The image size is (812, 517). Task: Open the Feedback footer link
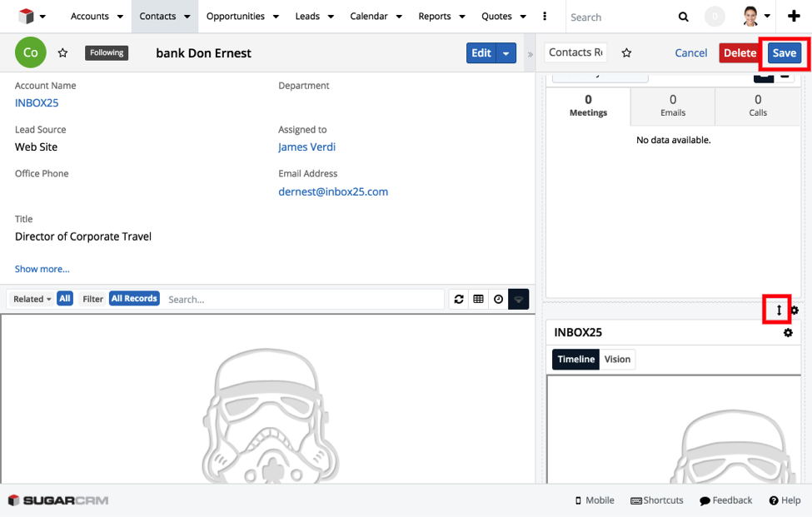pyautogui.click(x=725, y=500)
